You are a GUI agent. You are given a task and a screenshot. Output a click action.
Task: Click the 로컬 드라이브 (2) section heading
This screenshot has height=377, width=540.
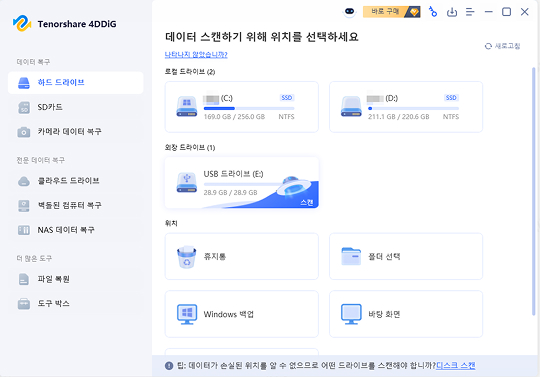tap(190, 72)
